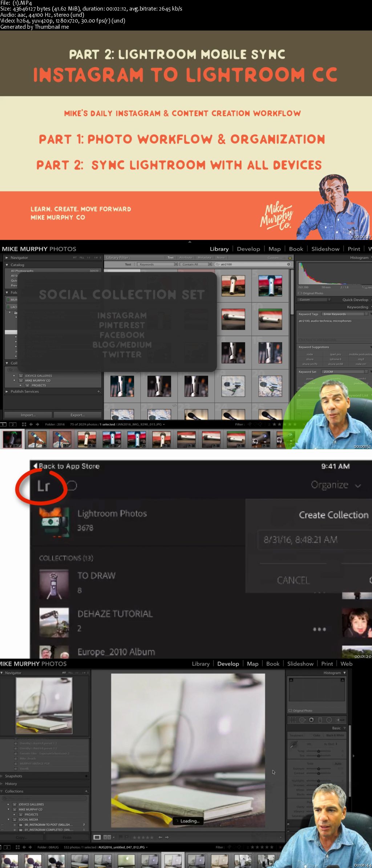The height and width of the screenshot is (868, 372).
Task: Pick the White Balance eyedropper in the Basic panel
Action: tap(294, 744)
